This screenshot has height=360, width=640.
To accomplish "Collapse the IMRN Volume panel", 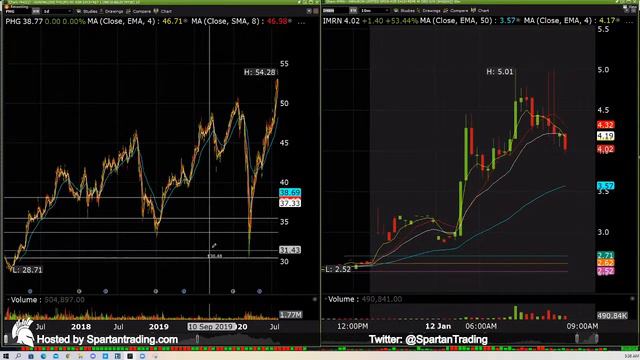I will click(325, 299).
